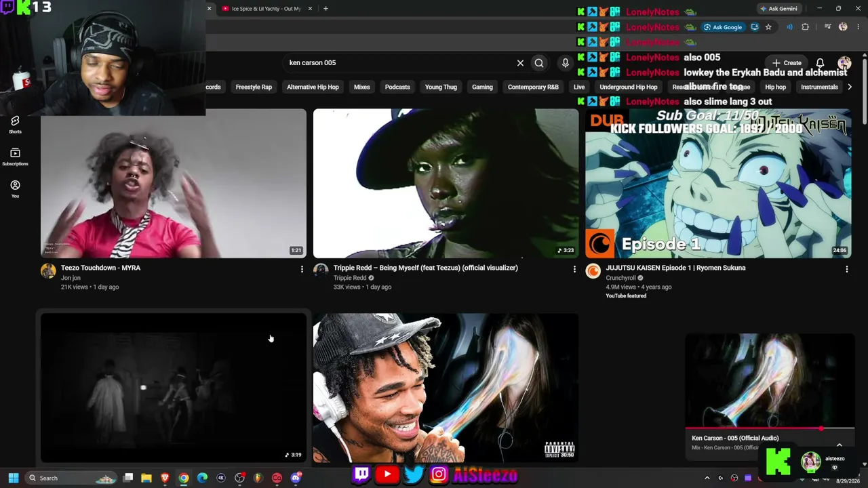Viewport: 868px width, 488px height.
Task: Select the Mixes filter chip
Action: [x=361, y=87]
